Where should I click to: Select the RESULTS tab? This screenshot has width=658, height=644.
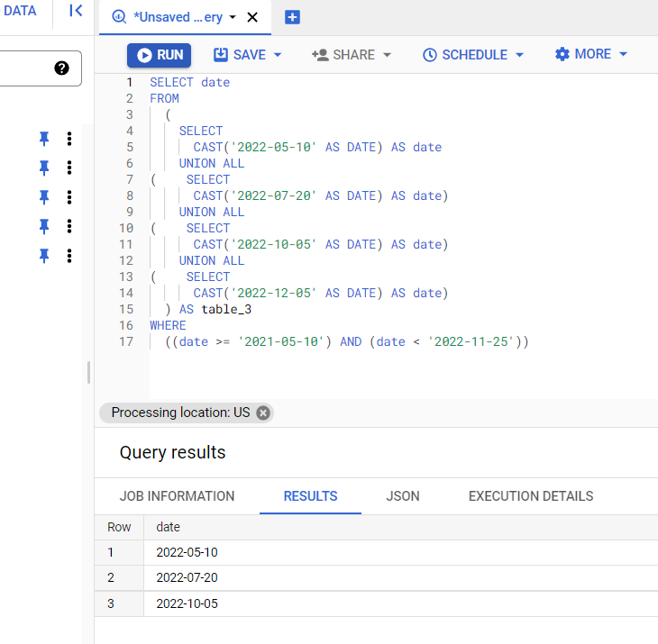click(x=310, y=496)
